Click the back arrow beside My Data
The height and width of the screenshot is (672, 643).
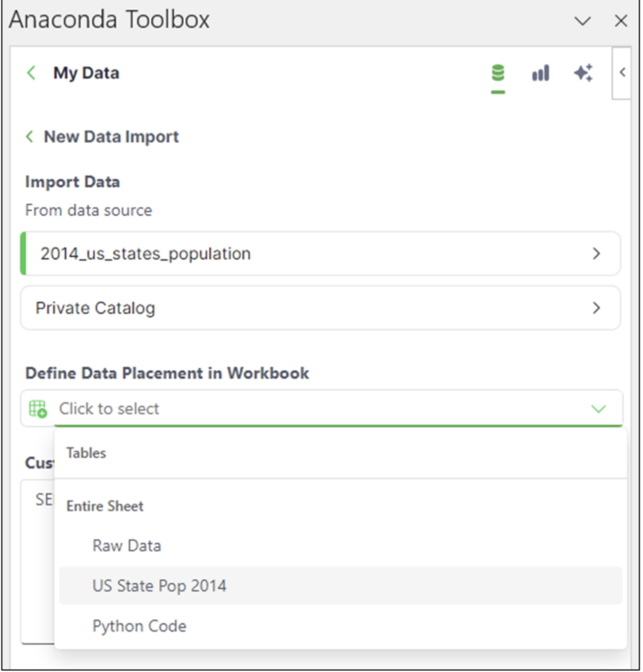[x=32, y=73]
